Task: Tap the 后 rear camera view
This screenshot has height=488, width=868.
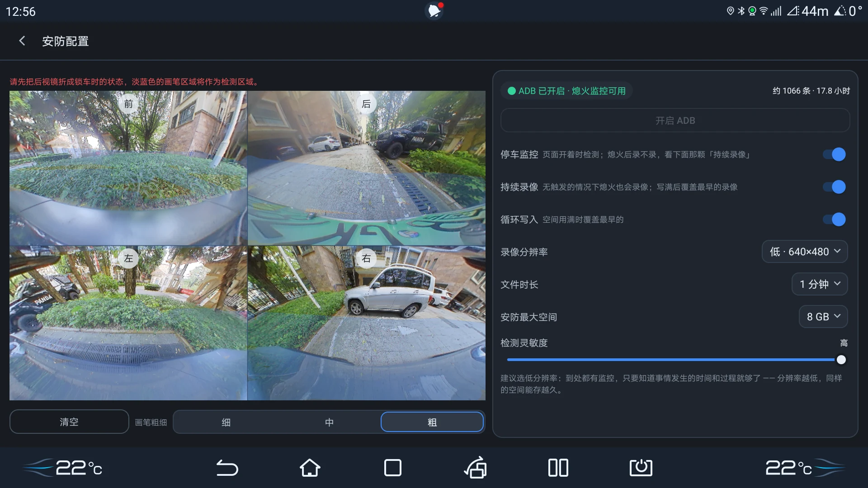Action: coord(367,168)
